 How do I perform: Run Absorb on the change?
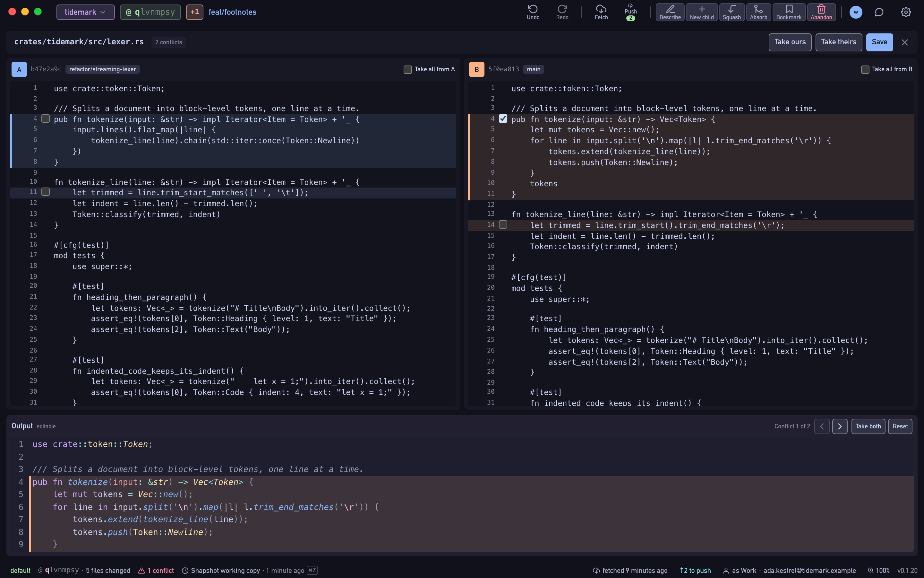pyautogui.click(x=758, y=12)
